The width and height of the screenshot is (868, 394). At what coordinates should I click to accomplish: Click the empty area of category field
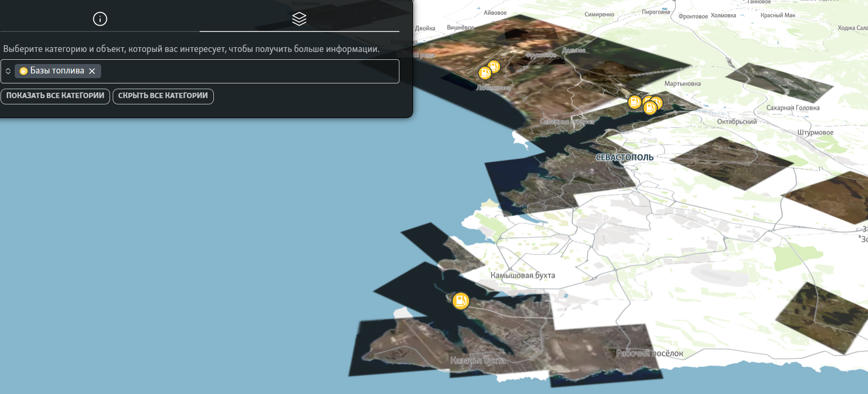click(x=246, y=71)
